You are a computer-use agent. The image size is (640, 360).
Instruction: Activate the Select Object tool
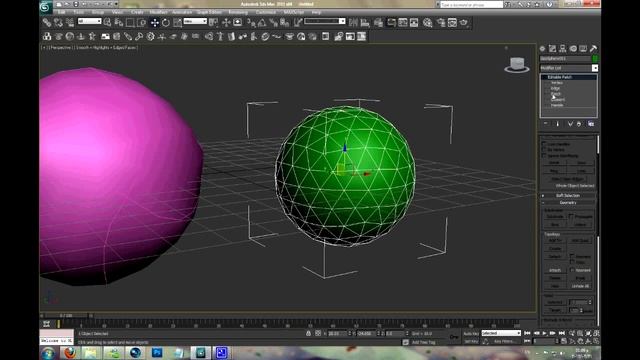[107, 22]
